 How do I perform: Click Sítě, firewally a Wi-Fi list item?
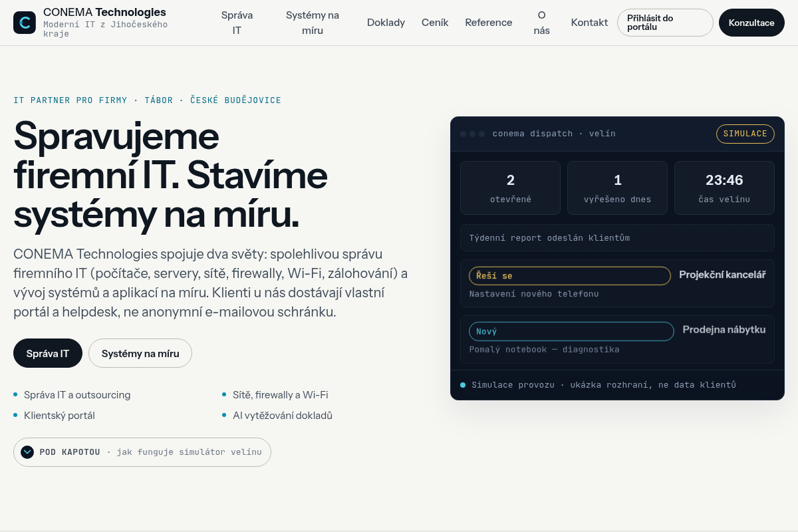(280, 395)
